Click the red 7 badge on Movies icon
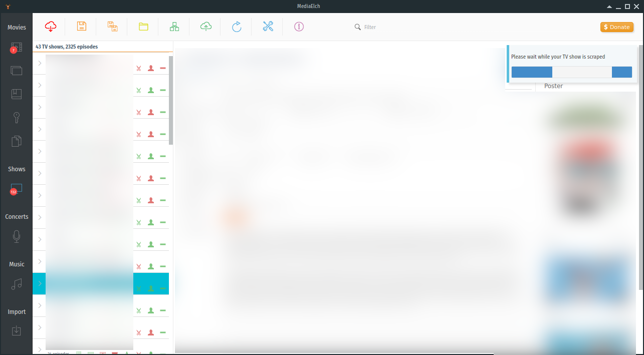Viewport: 644px width, 355px height. click(14, 50)
